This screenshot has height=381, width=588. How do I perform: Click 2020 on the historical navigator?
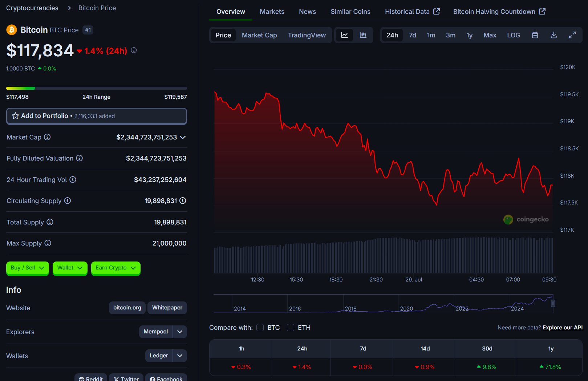tap(406, 309)
